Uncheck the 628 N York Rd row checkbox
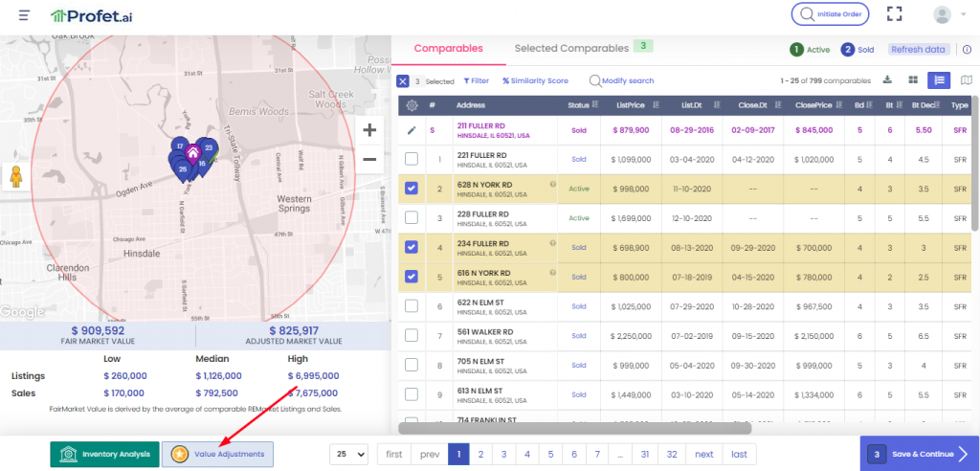 point(412,189)
